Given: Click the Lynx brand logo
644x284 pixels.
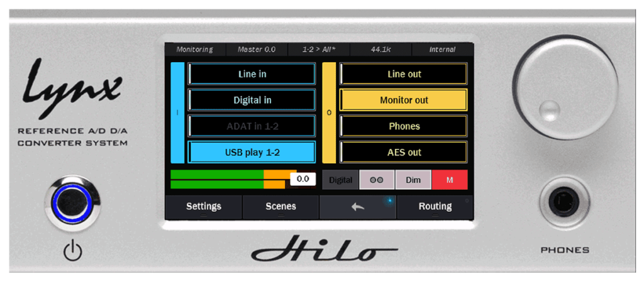Looking at the screenshot, I should (x=72, y=88).
